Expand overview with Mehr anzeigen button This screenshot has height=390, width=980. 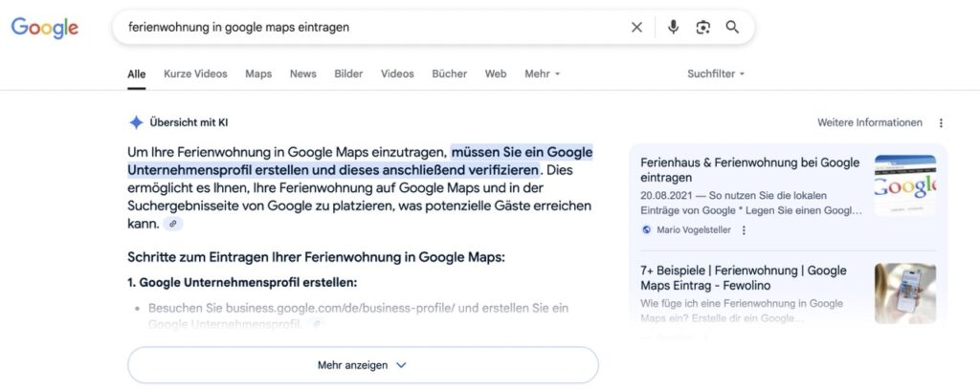click(363, 365)
